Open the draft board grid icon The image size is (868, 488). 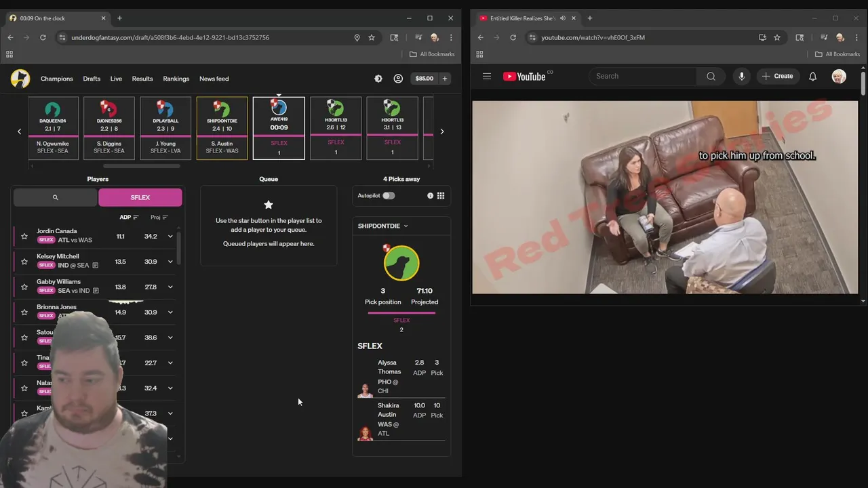[x=441, y=195]
